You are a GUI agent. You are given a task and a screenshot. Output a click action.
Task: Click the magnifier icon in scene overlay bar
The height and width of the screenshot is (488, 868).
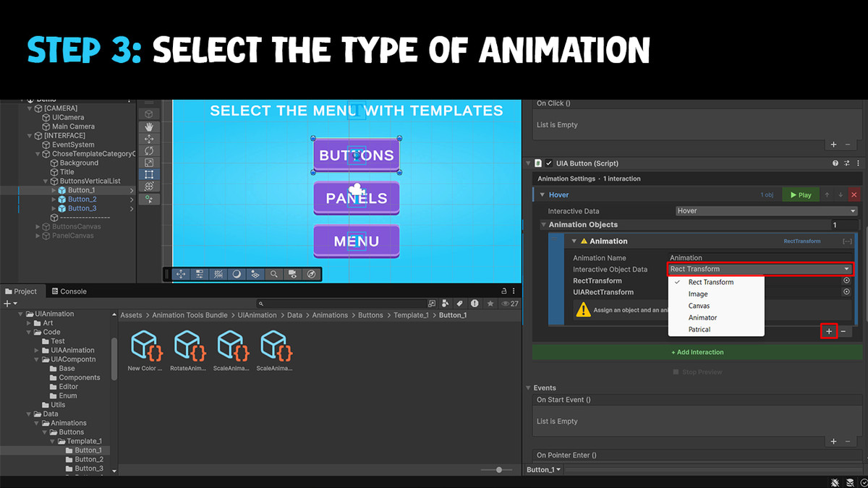(x=274, y=274)
